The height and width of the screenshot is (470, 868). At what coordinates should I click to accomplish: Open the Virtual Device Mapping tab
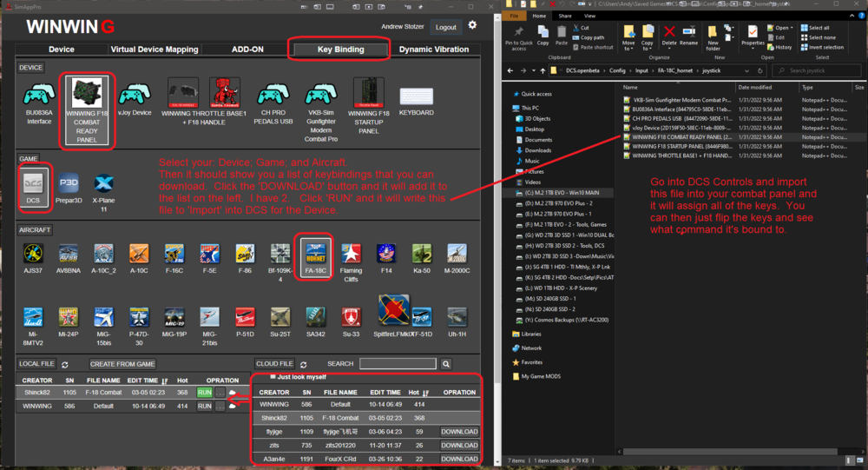(x=155, y=50)
